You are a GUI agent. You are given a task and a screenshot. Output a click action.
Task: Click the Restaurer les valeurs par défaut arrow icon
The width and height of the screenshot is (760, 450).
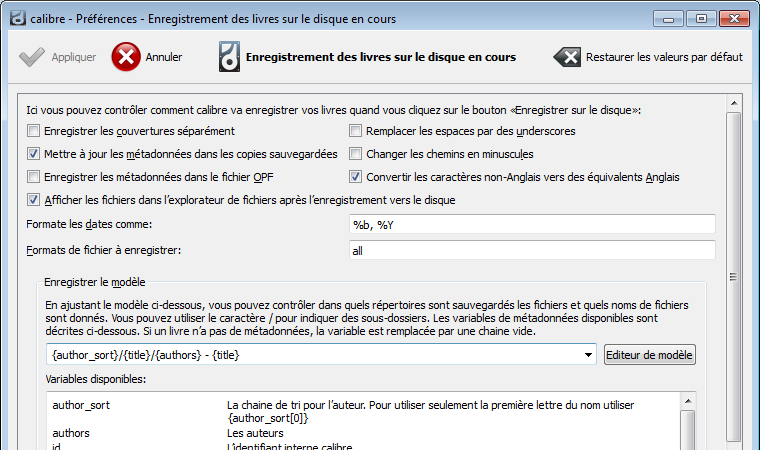(567, 57)
